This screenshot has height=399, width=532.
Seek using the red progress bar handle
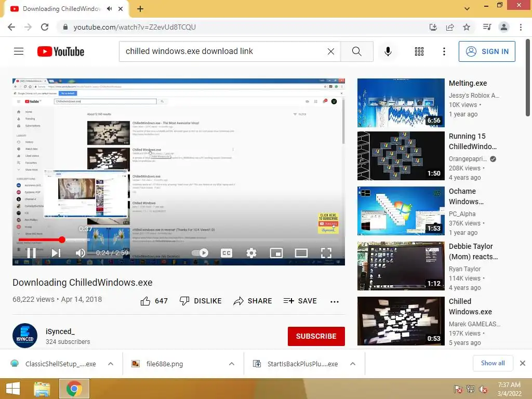(x=62, y=240)
